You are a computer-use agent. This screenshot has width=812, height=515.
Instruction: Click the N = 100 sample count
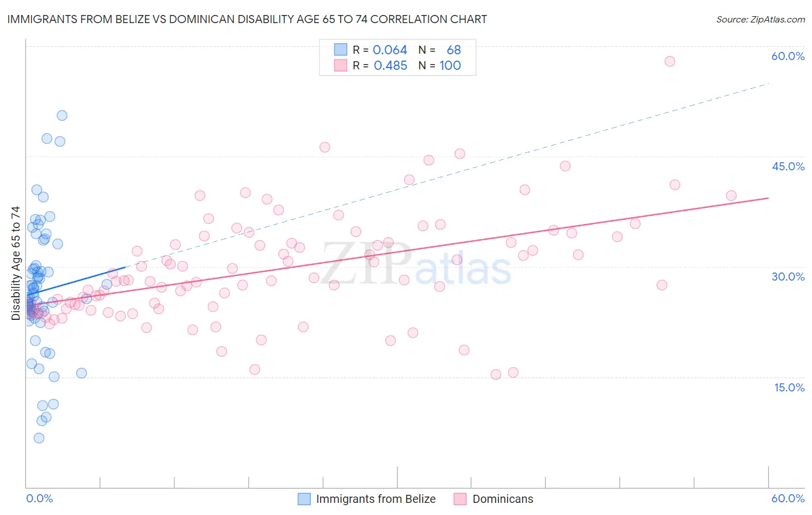(439, 65)
